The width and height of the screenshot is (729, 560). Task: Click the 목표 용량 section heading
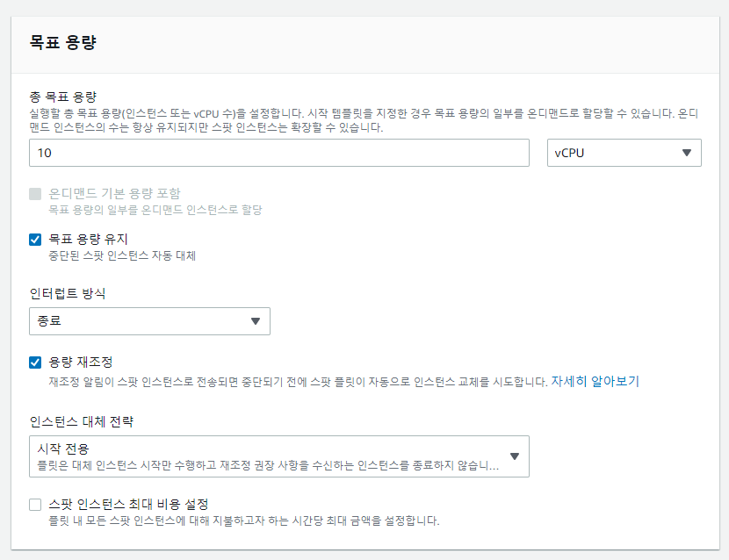click(x=62, y=42)
